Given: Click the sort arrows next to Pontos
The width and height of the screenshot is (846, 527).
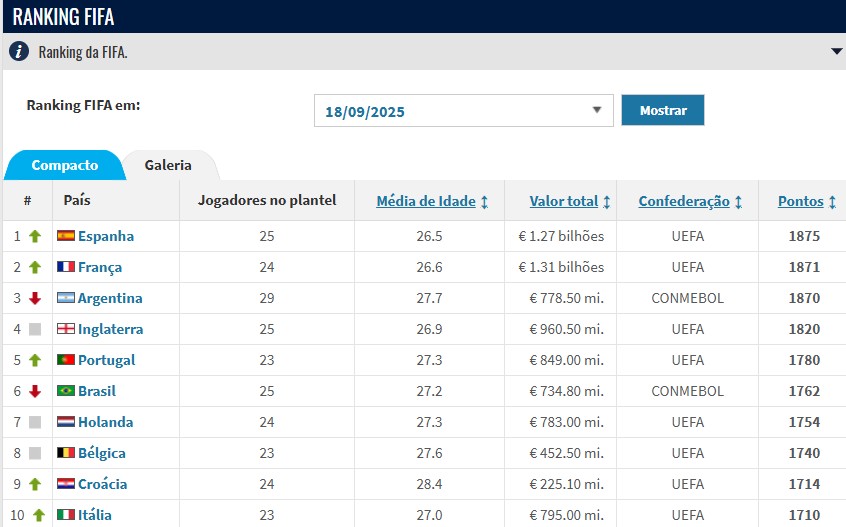Looking at the screenshot, I should 833,202.
